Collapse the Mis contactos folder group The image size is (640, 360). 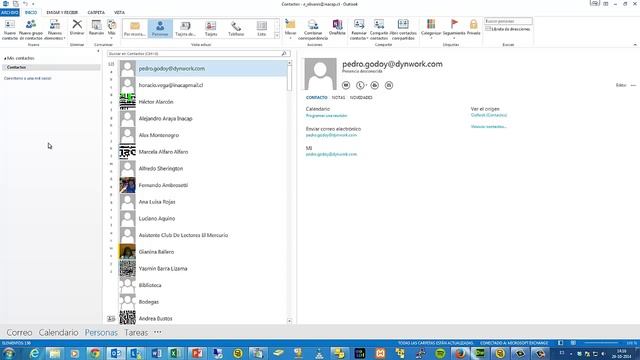pyautogui.click(x=5, y=58)
